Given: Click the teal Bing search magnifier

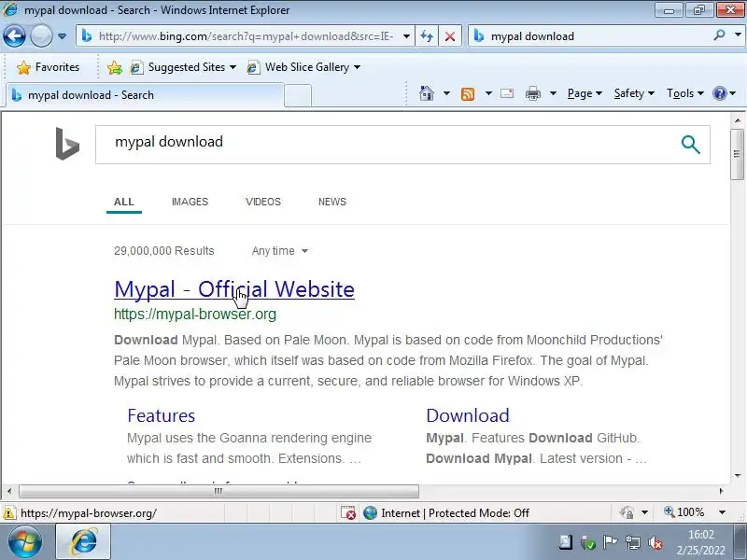Looking at the screenshot, I should (x=690, y=145).
